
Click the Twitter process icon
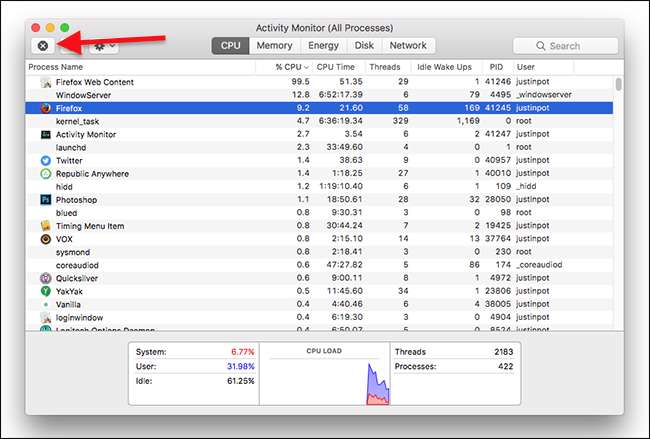pyautogui.click(x=46, y=160)
